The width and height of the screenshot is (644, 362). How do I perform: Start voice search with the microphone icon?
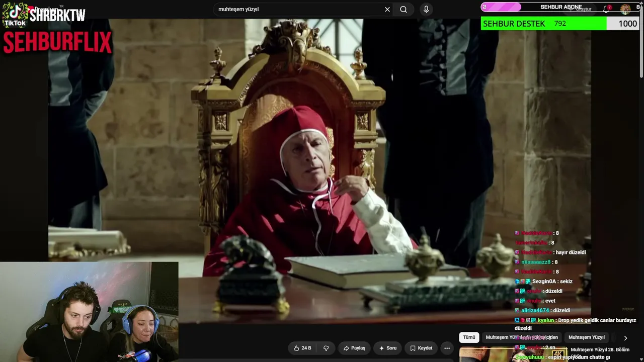coord(426,10)
